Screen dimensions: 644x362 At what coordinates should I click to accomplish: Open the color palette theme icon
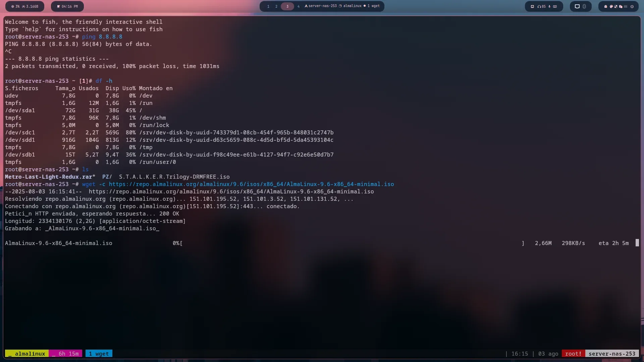[x=611, y=6]
